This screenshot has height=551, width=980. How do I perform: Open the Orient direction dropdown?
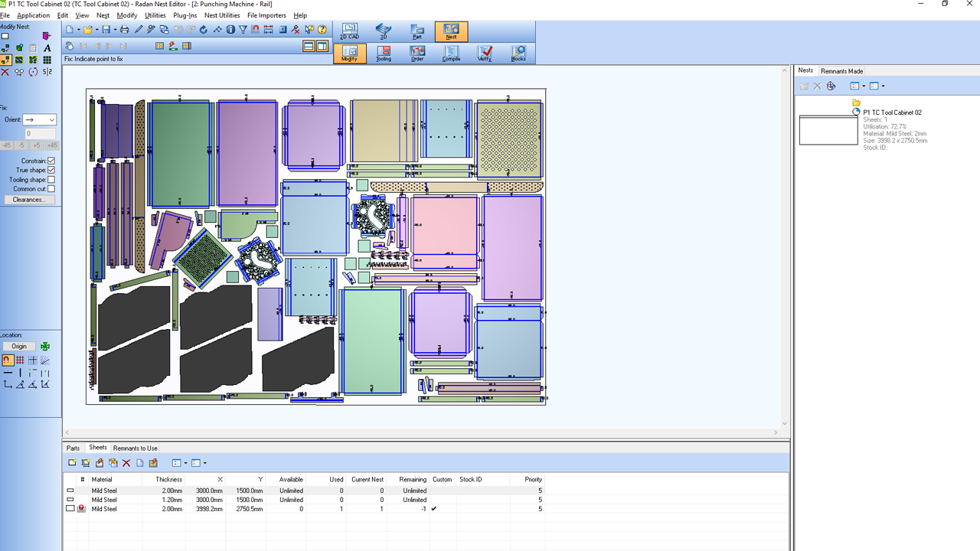pyautogui.click(x=40, y=120)
